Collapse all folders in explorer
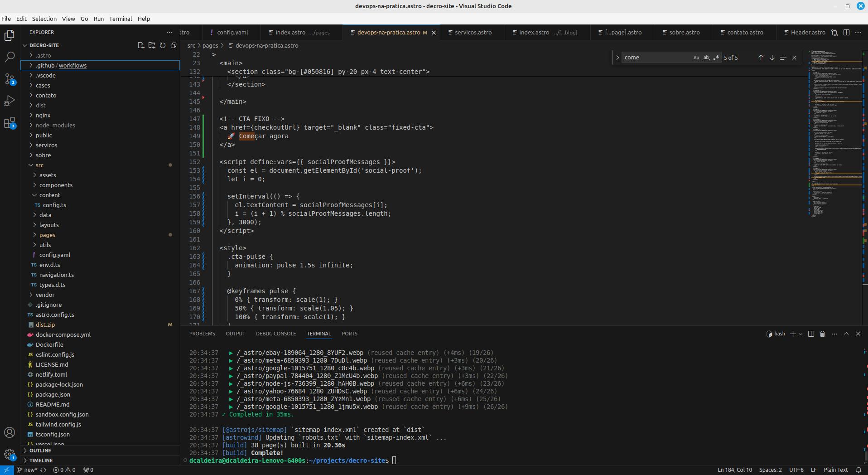Image resolution: width=868 pixels, height=475 pixels. (x=174, y=45)
